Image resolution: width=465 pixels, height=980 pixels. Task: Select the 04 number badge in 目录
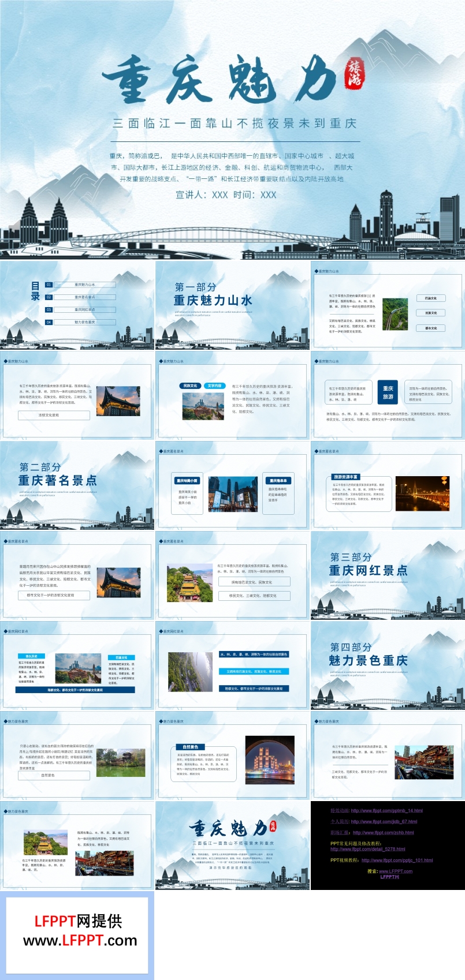coord(49,322)
